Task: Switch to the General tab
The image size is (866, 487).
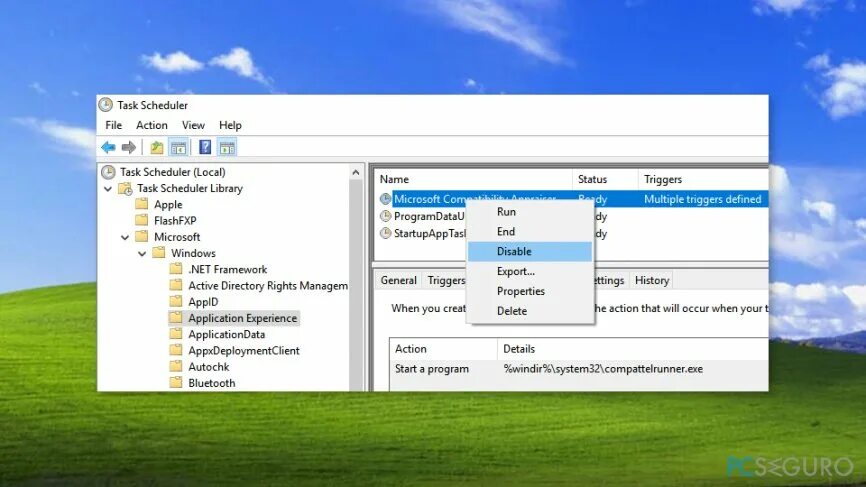Action: click(x=399, y=280)
